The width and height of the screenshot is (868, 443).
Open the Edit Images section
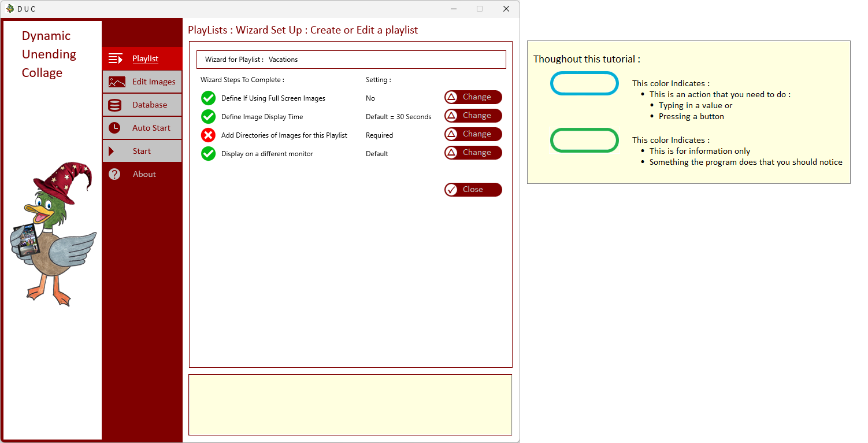point(142,82)
